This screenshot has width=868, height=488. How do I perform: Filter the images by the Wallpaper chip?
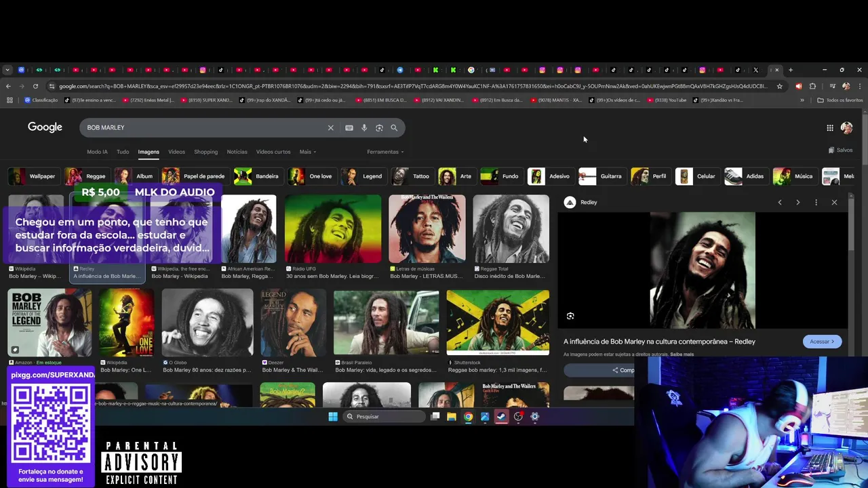tap(33, 176)
